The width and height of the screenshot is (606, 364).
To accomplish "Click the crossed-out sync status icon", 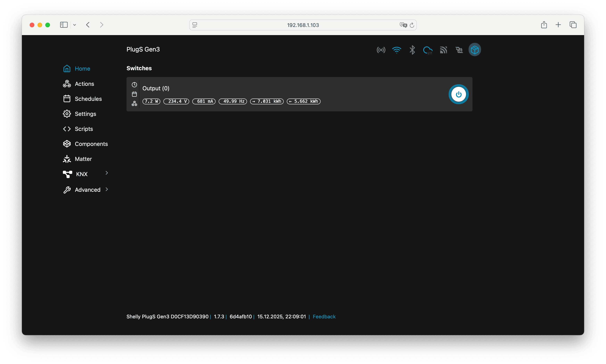I will pos(459,50).
